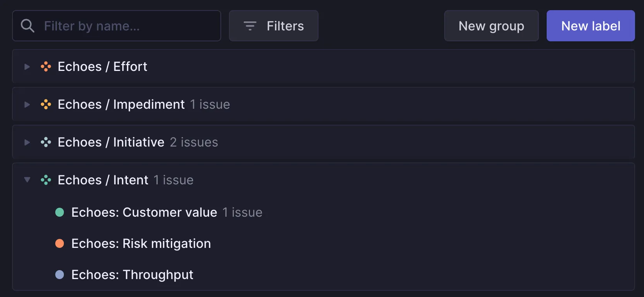644x297 pixels.
Task: Expand the Echoes / Impediment group
Action: coord(27,104)
